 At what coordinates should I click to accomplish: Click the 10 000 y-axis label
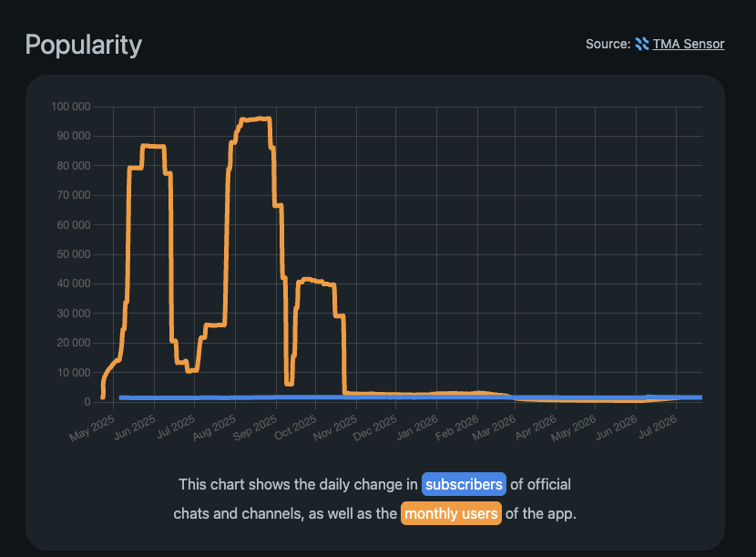(x=73, y=373)
